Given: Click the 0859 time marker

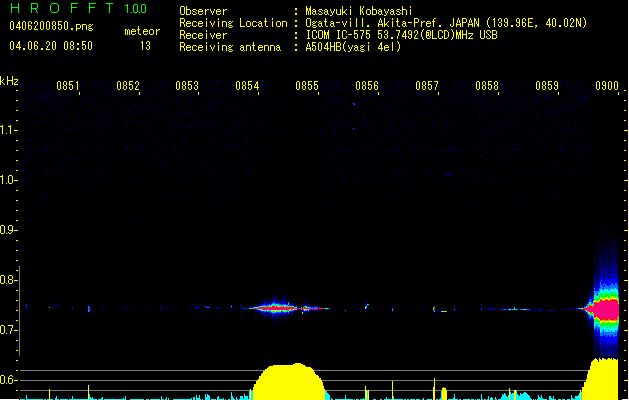Looking at the screenshot, I should 547,86.
